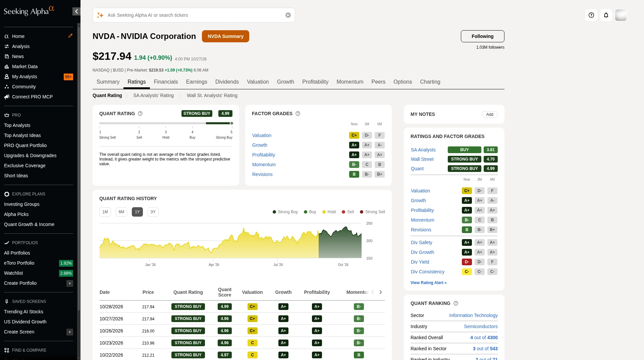
Task: Toggle the Buy legend item
Action: click(x=310, y=212)
